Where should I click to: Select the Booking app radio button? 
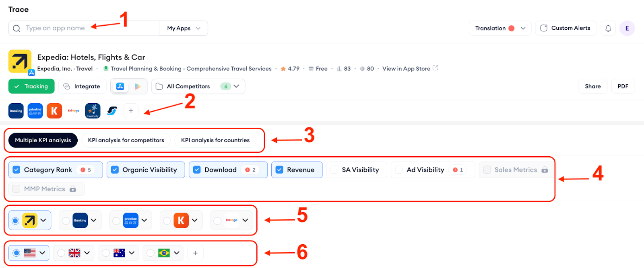pyautogui.click(x=66, y=221)
